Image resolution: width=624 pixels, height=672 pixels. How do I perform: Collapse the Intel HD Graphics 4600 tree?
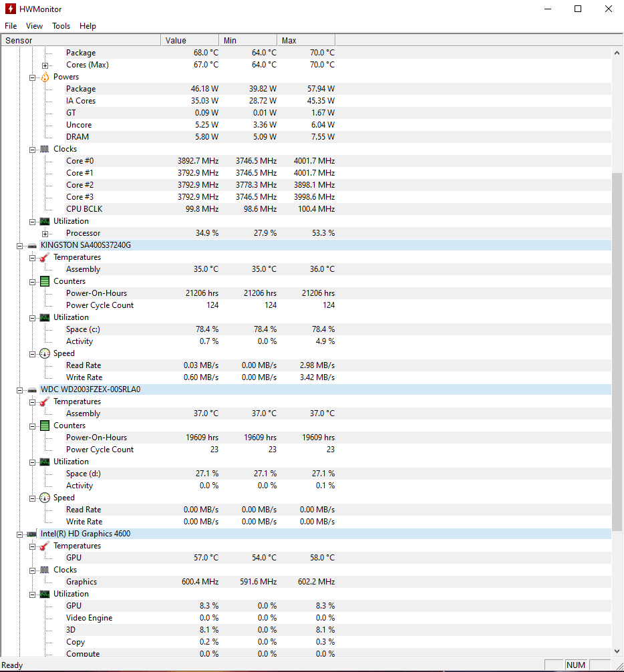pos(19,534)
